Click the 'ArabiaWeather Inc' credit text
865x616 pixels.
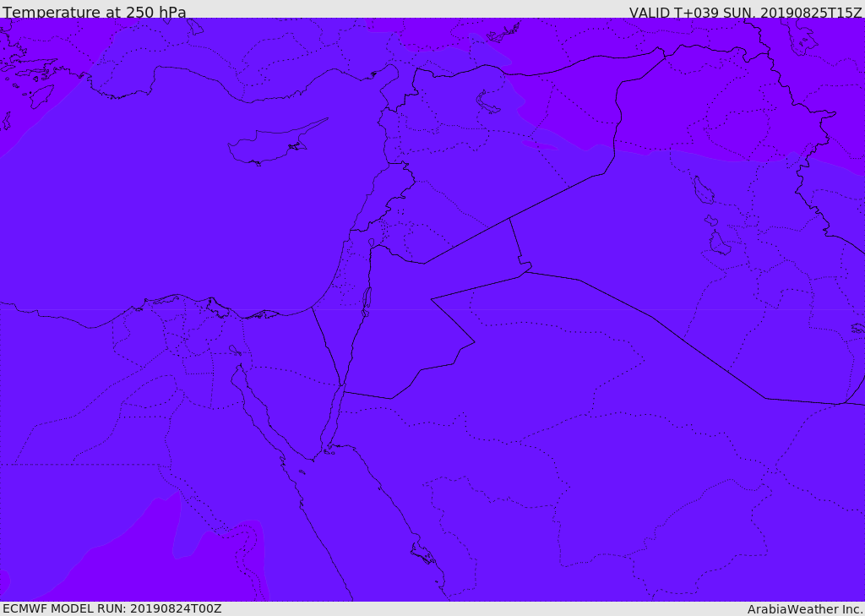pos(805,609)
